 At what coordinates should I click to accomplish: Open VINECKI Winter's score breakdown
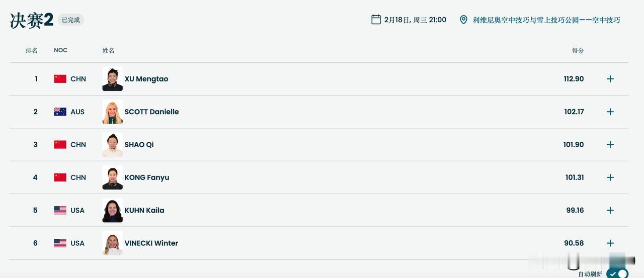(x=610, y=243)
